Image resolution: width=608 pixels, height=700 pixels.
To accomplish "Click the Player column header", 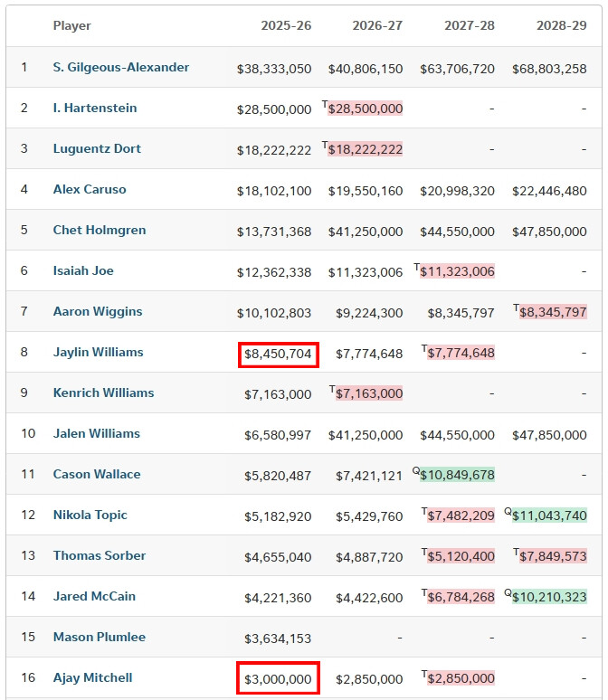I will pos(72,25).
